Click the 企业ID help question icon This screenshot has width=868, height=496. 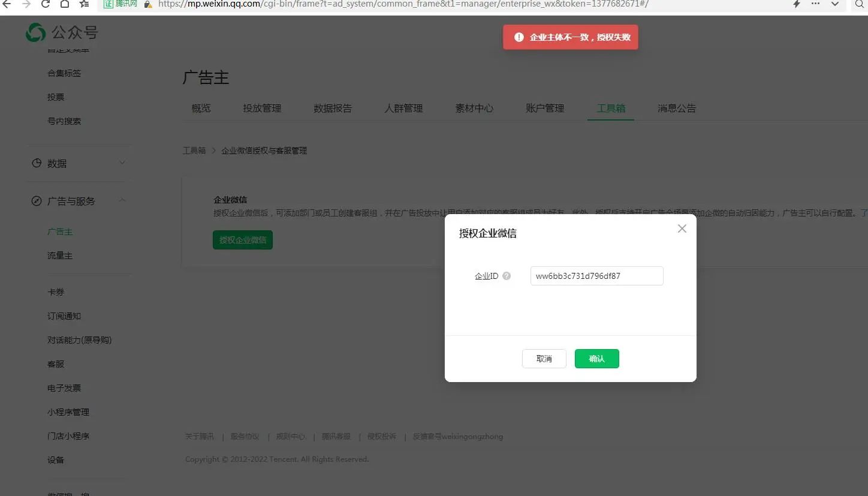pos(507,276)
